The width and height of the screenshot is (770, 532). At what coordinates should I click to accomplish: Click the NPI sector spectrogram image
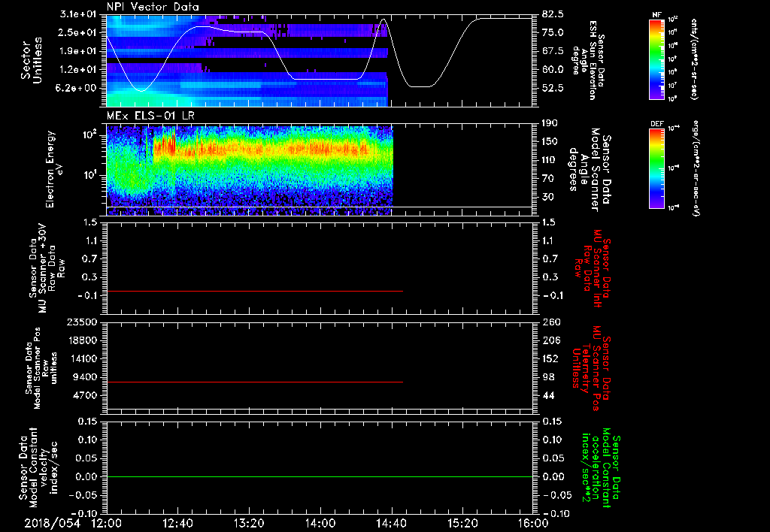pyautogui.click(x=247, y=60)
